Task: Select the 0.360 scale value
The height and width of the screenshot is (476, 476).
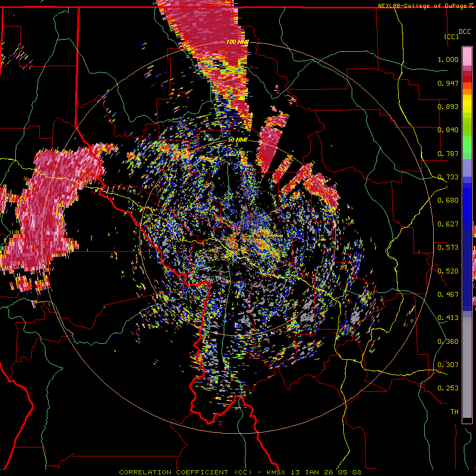Action: click(448, 342)
